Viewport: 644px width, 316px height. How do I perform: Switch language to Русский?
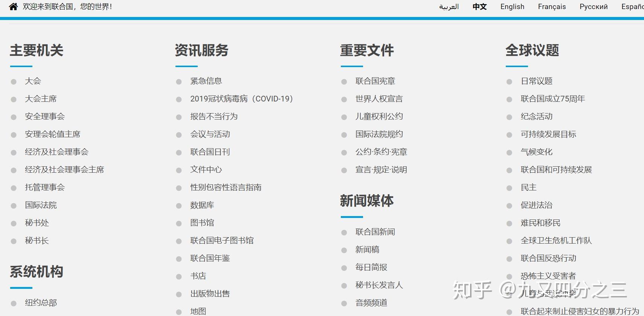(594, 7)
